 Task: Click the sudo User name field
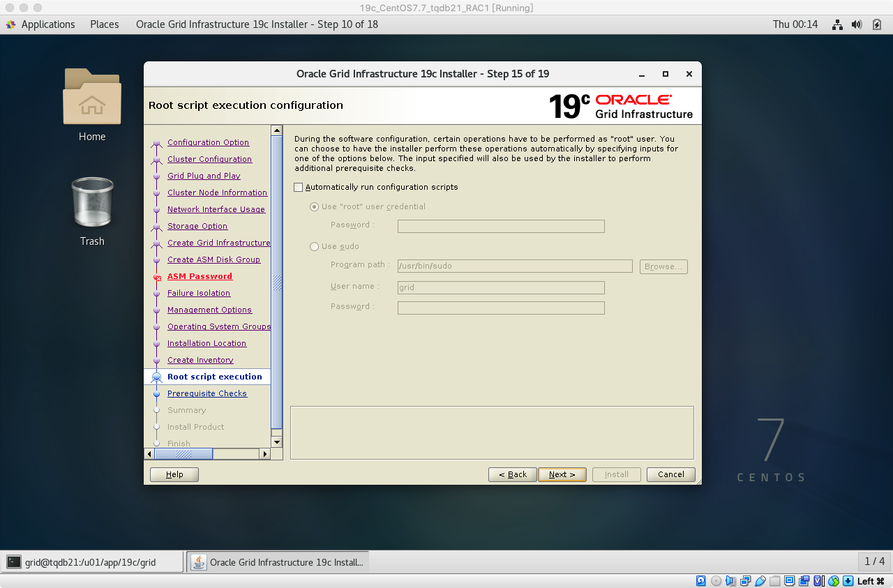(501, 287)
